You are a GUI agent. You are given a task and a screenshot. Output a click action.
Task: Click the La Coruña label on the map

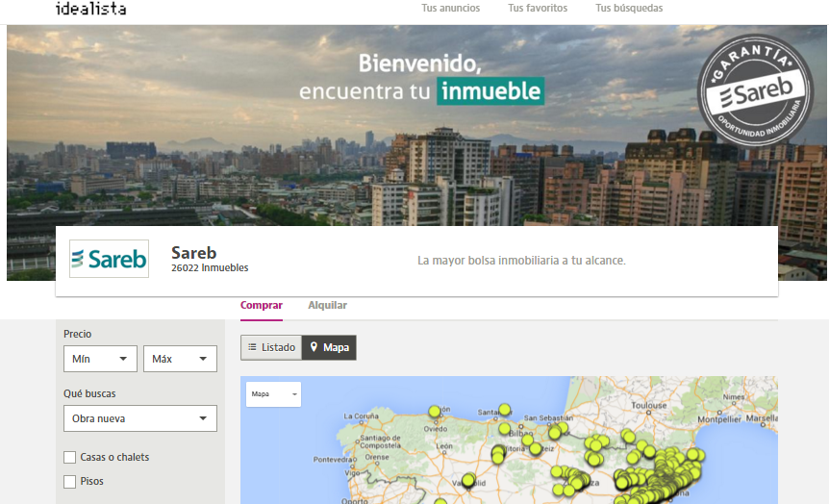pos(361,416)
